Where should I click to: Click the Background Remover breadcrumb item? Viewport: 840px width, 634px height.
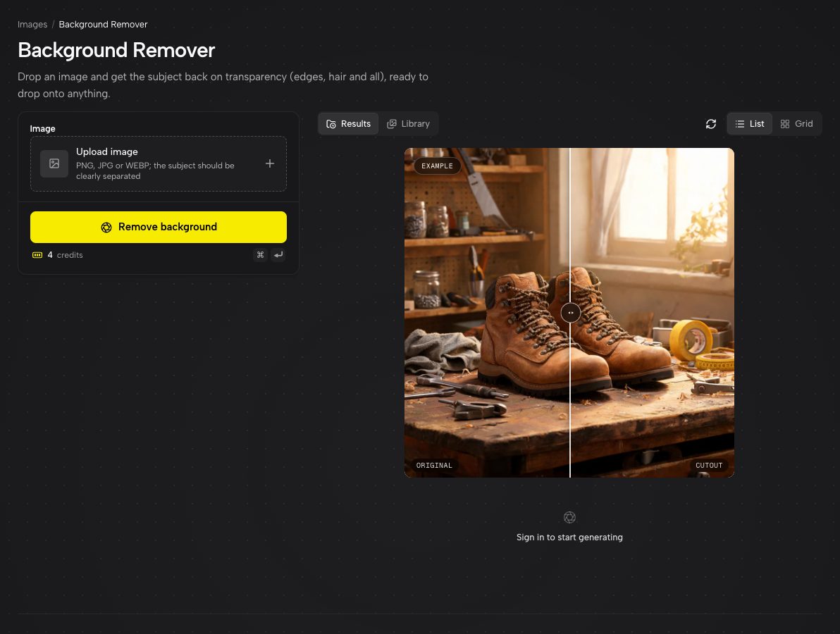tap(103, 25)
